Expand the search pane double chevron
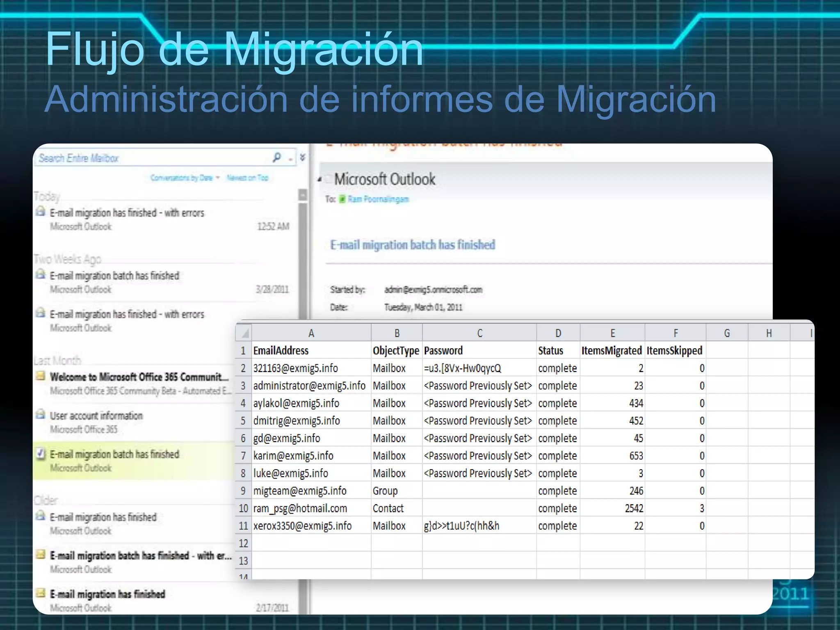The width and height of the screenshot is (840, 630). [x=303, y=157]
